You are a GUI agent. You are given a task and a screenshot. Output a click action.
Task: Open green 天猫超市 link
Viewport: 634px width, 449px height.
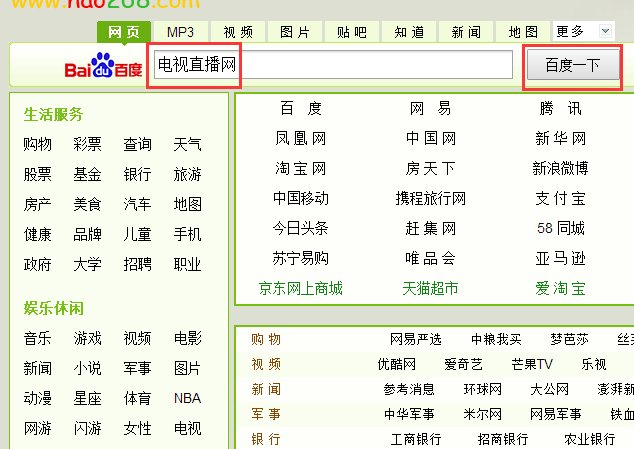click(x=430, y=288)
